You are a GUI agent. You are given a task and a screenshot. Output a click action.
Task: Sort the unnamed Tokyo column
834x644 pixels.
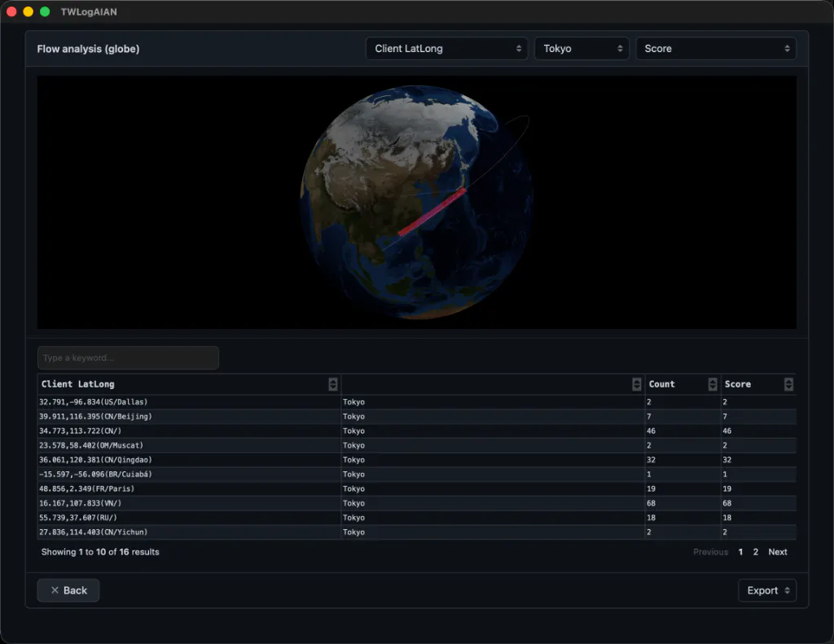[x=636, y=384]
